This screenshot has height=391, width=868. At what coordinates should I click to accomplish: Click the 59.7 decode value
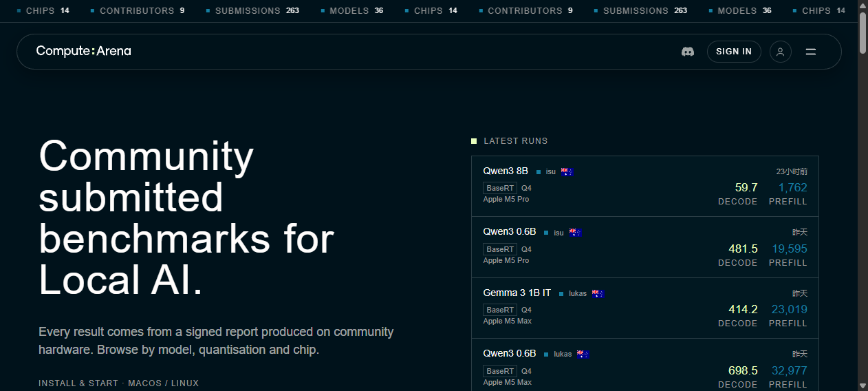tap(746, 187)
